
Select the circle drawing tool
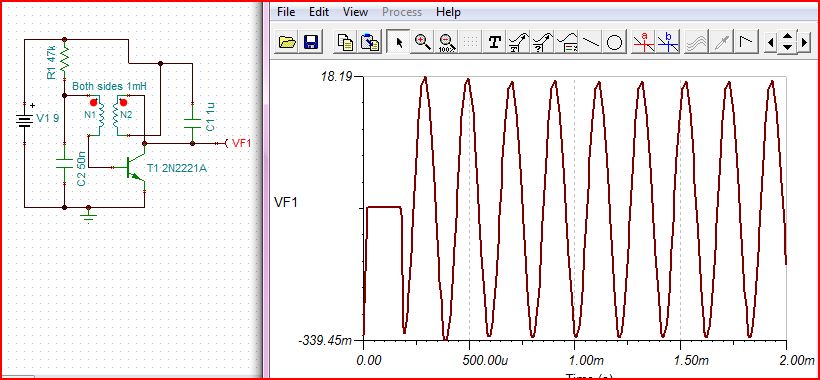pos(615,42)
